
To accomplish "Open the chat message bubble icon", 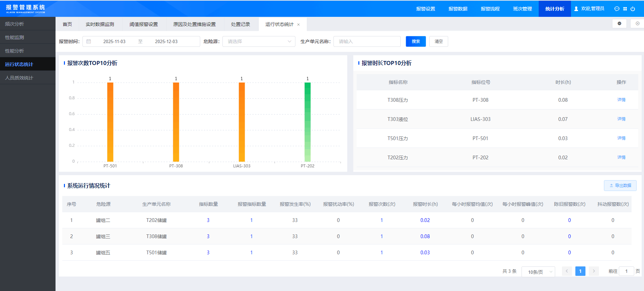I will coord(617,9).
